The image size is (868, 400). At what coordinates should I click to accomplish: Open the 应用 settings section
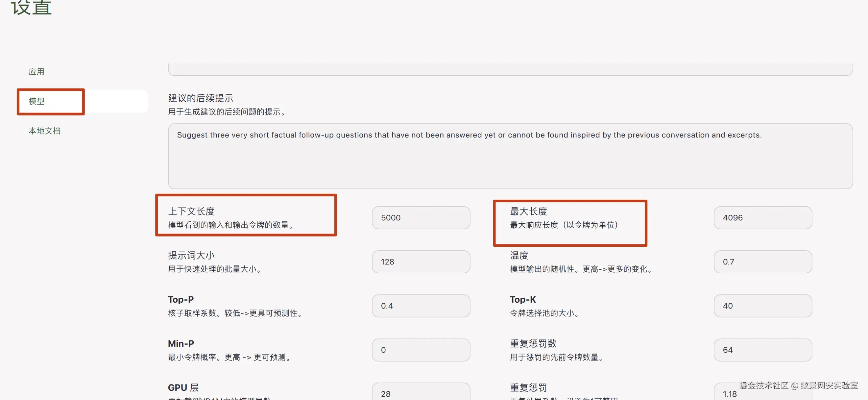click(36, 71)
